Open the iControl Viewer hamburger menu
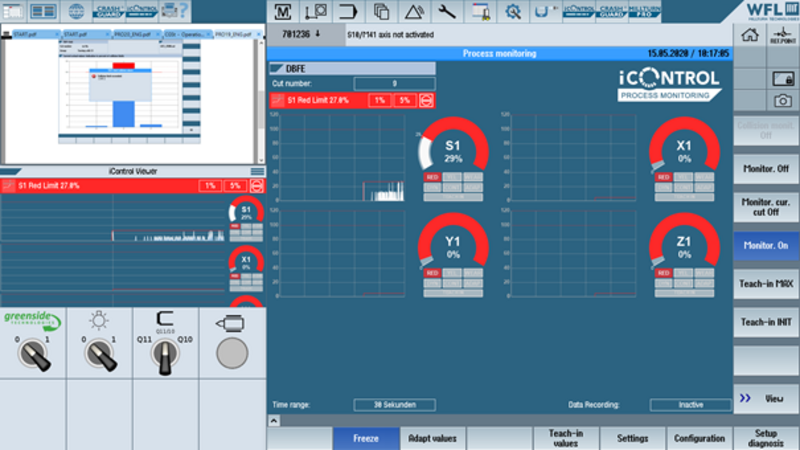This screenshot has height=450, width=800. click(257, 172)
